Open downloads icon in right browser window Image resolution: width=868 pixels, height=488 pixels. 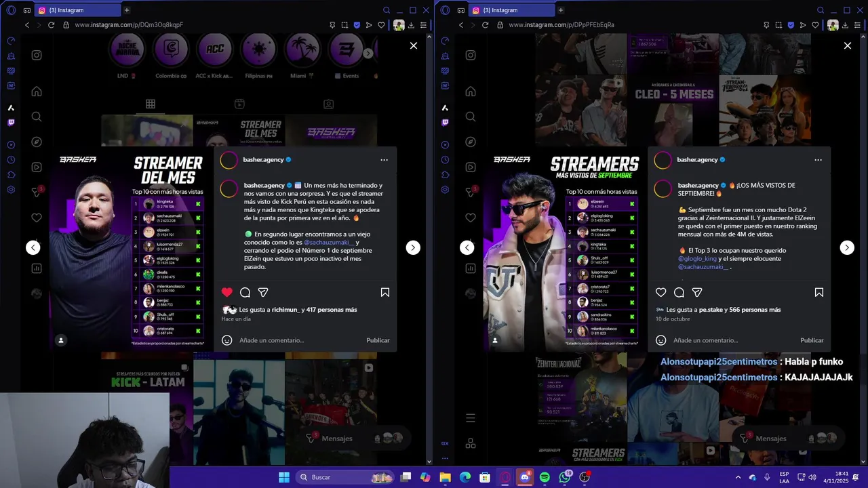click(x=845, y=25)
